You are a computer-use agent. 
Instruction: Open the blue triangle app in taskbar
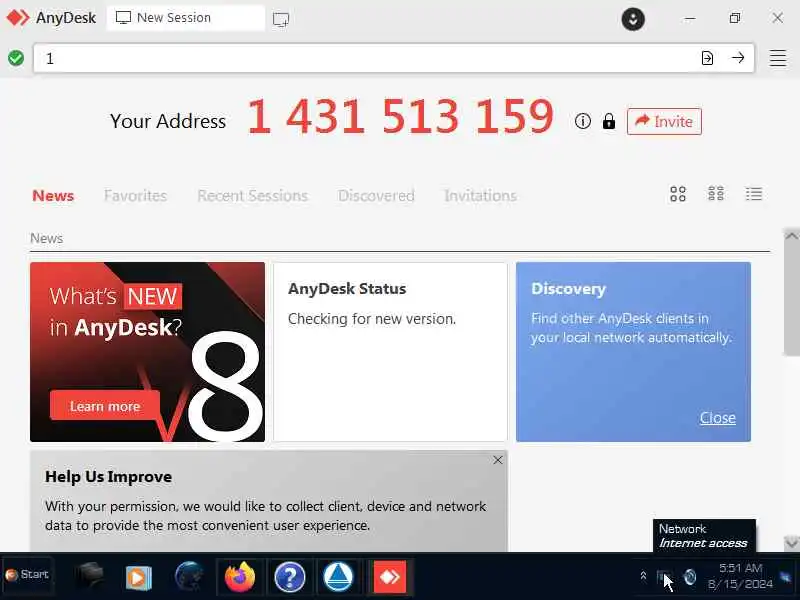coord(338,578)
